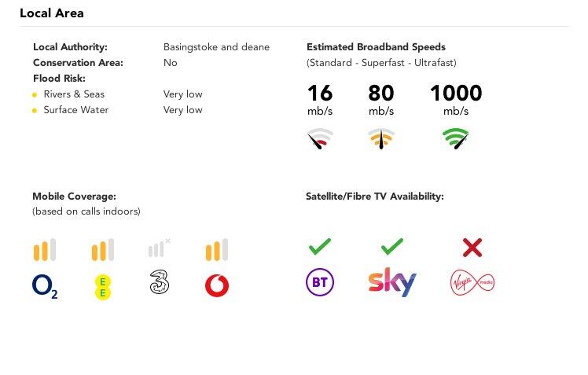The width and height of the screenshot is (588, 375).
Task: Click the Sky TV logo
Action: click(x=391, y=282)
